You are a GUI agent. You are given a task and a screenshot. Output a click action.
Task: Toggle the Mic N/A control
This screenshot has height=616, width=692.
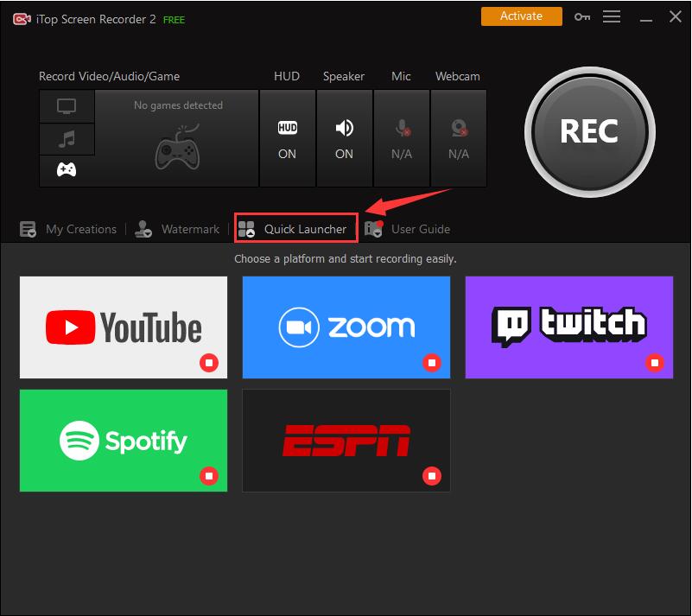pyautogui.click(x=402, y=138)
